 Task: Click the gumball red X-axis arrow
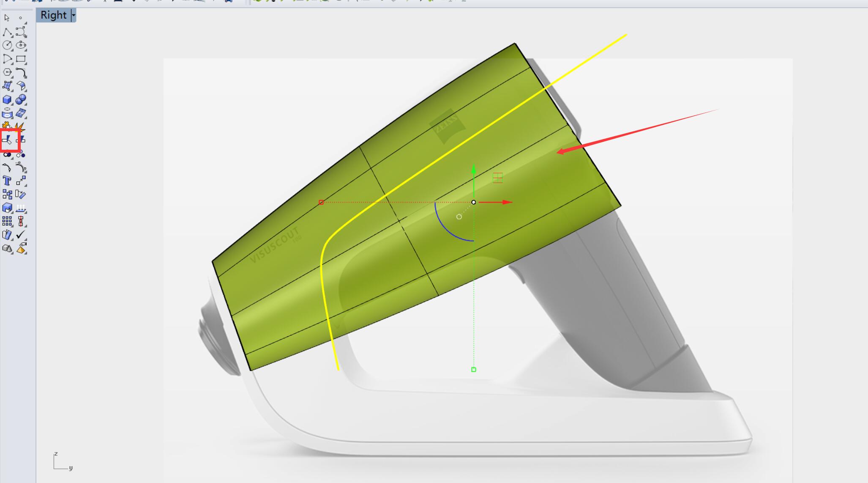[505, 202]
